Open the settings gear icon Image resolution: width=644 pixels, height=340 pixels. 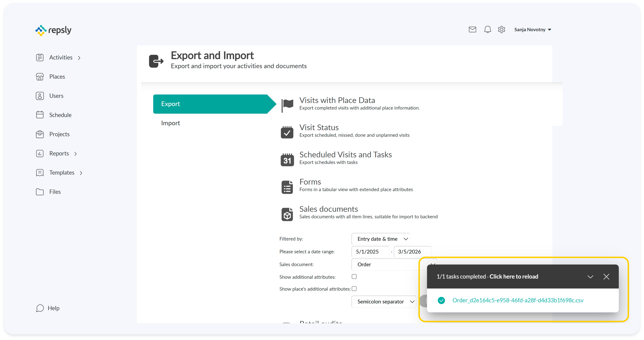tap(501, 30)
